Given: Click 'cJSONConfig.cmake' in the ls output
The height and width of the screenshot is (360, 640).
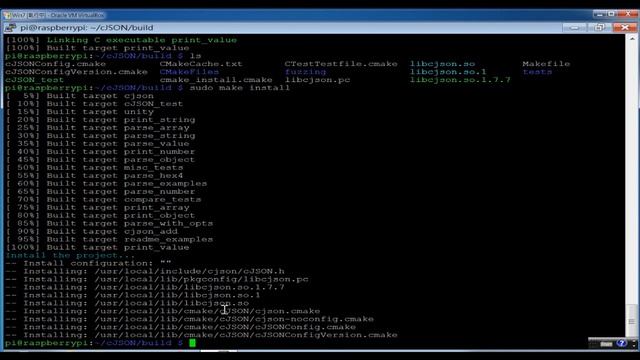Looking at the screenshot, I should point(56,64).
